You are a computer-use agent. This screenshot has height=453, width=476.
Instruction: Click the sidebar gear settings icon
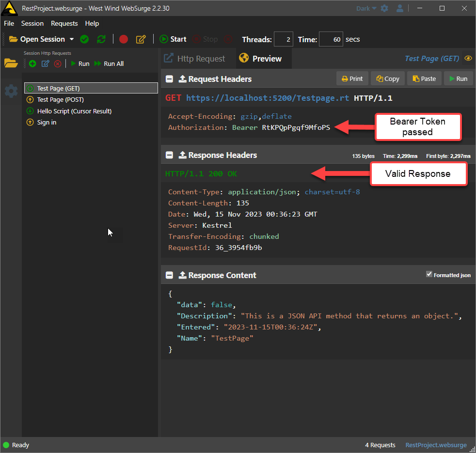11,91
